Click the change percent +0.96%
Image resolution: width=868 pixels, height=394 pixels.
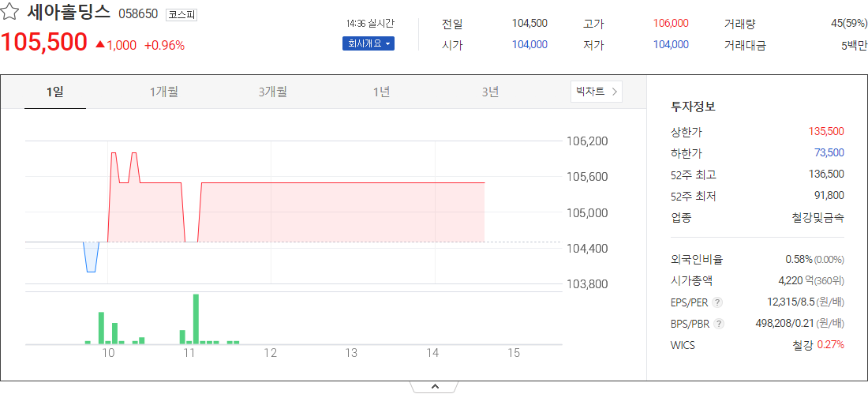point(164,46)
